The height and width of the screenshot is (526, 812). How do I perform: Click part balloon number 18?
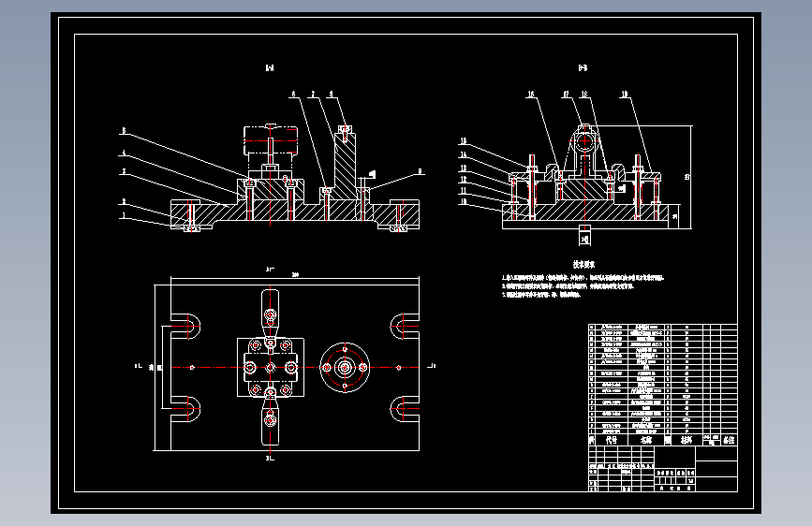click(x=584, y=94)
